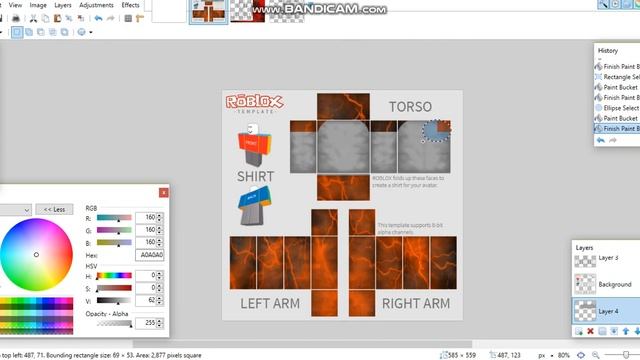
Task: Click the S (saturation) slider
Action: pyautogui.click(x=114, y=289)
